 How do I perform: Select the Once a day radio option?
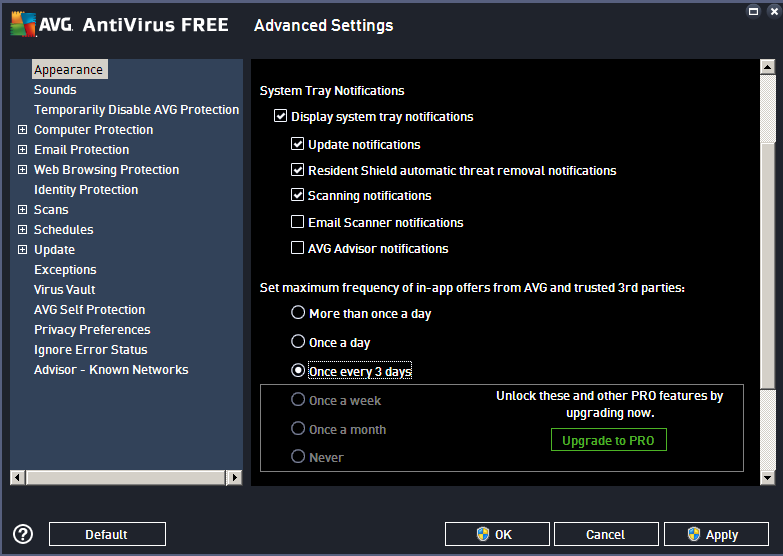[x=298, y=342]
